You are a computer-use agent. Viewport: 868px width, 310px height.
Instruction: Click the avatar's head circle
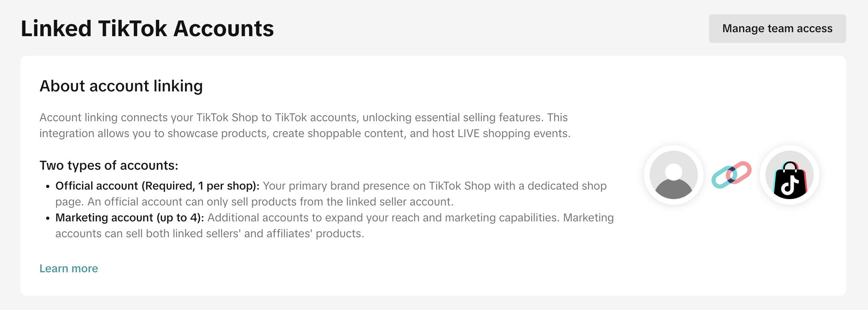click(673, 171)
